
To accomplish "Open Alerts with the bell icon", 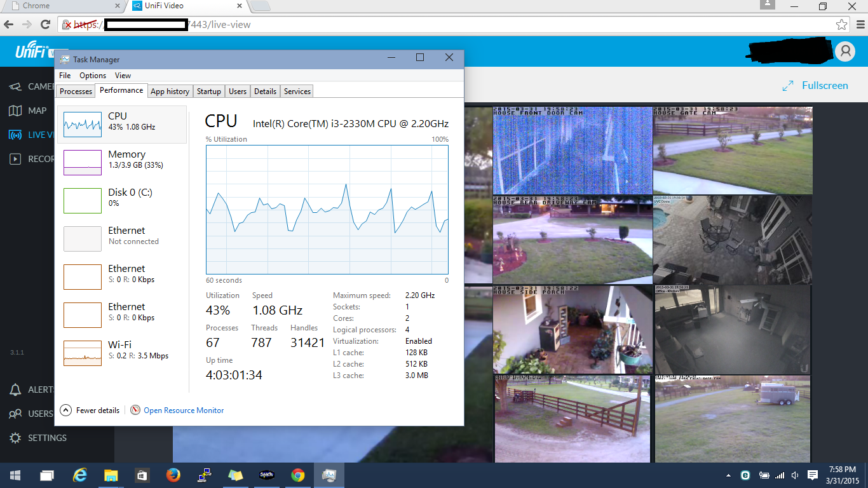I will [x=15, y=390].
